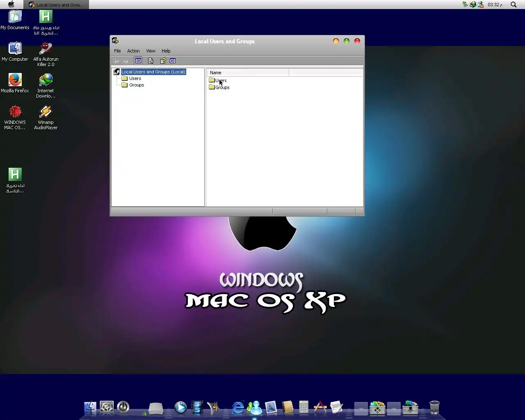Toggle the Show/Hide Console Tree button
The width and height of the screenshot is (525, 420).
[138, 61]
